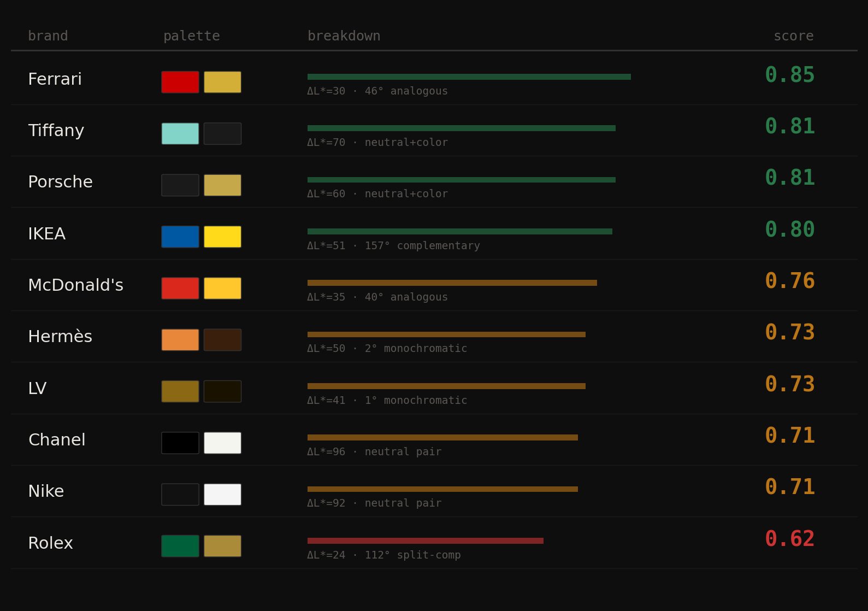Image resolution: width=868 pixels, height=611 pixels.
Task: Click Ferrari's gold-yellow color swatch
Action: tap(222, 82)
